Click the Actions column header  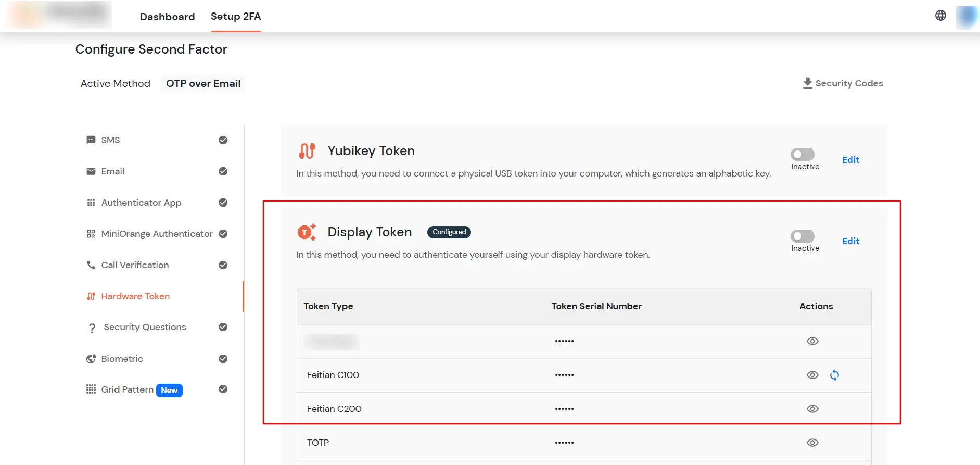point(816,306)
